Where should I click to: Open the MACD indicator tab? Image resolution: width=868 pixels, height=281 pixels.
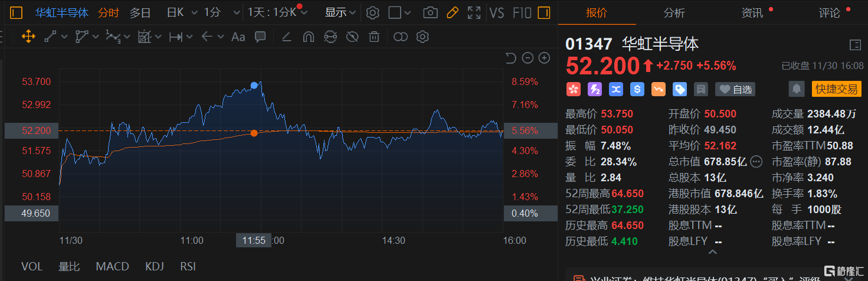112,266
